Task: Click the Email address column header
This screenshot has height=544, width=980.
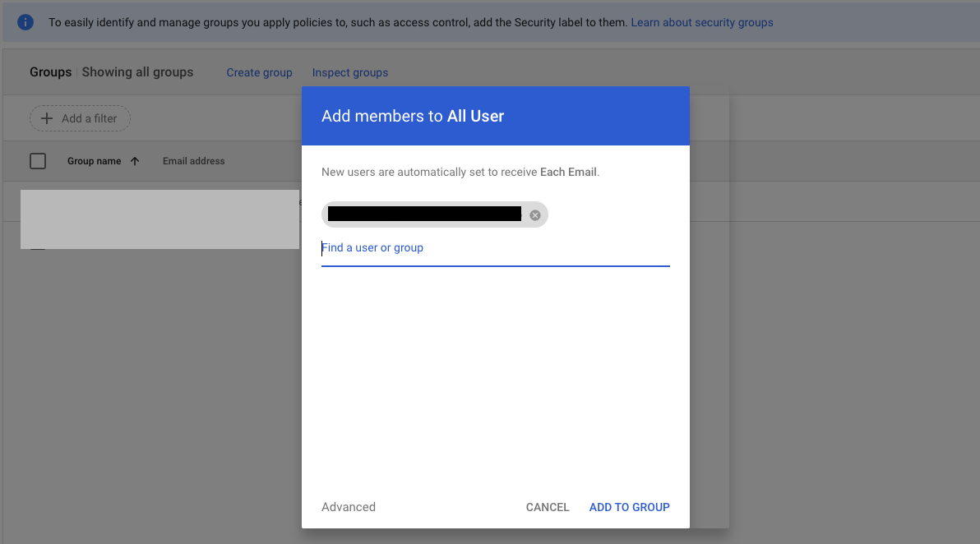Action: (193, 161)
